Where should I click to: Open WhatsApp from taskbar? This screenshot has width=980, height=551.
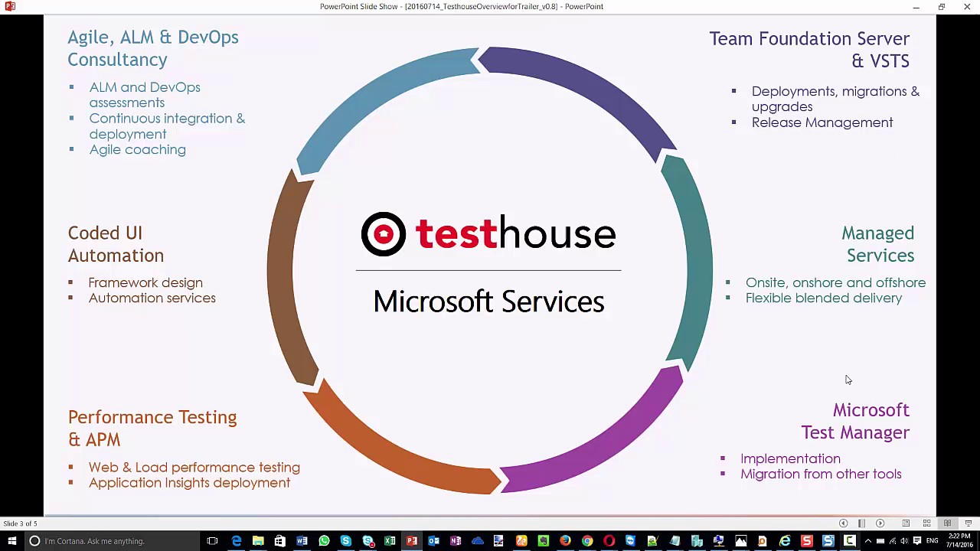pyautogui.click(x=324, y=541)
